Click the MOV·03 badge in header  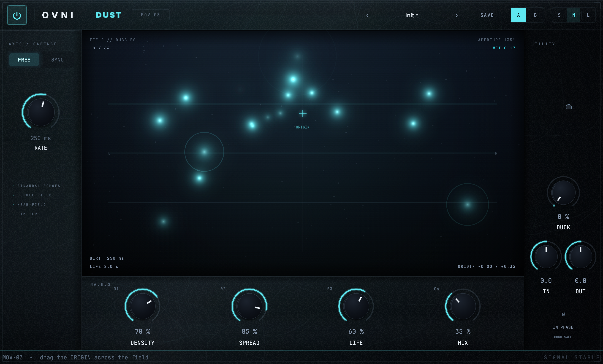click(x=150, y=15)
